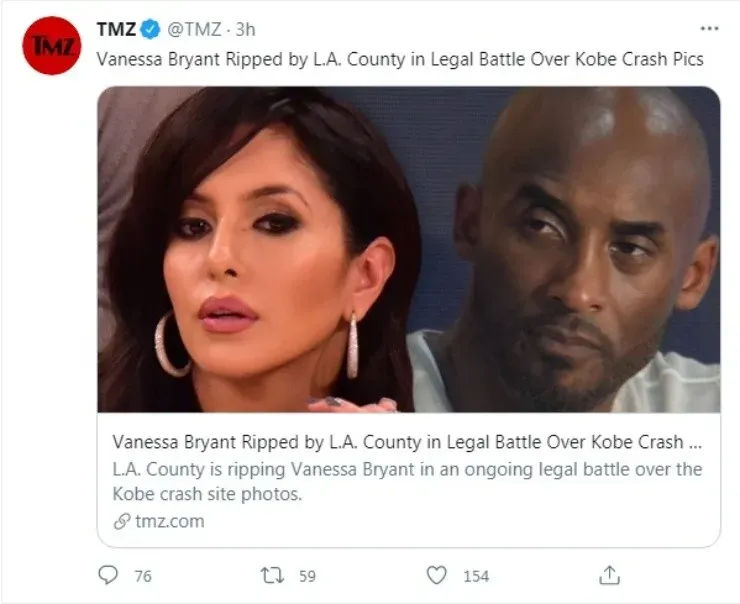Open the TMZ display name
The width and height of the screenshot is (740, 604).
click(x=117, y=30)
